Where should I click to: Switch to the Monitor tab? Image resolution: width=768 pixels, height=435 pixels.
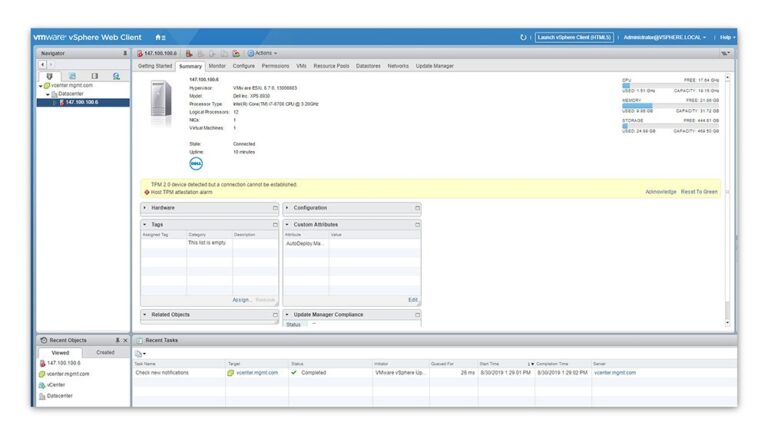217,66
